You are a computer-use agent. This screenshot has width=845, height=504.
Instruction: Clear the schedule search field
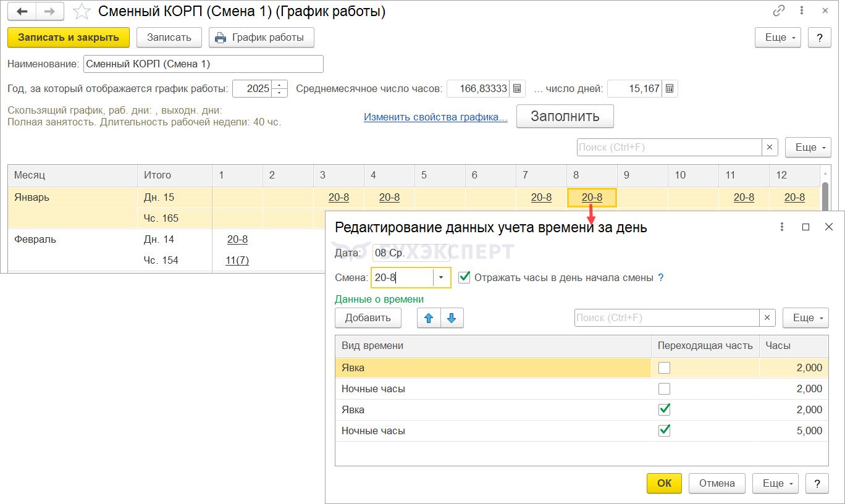(x=770, y=148)
